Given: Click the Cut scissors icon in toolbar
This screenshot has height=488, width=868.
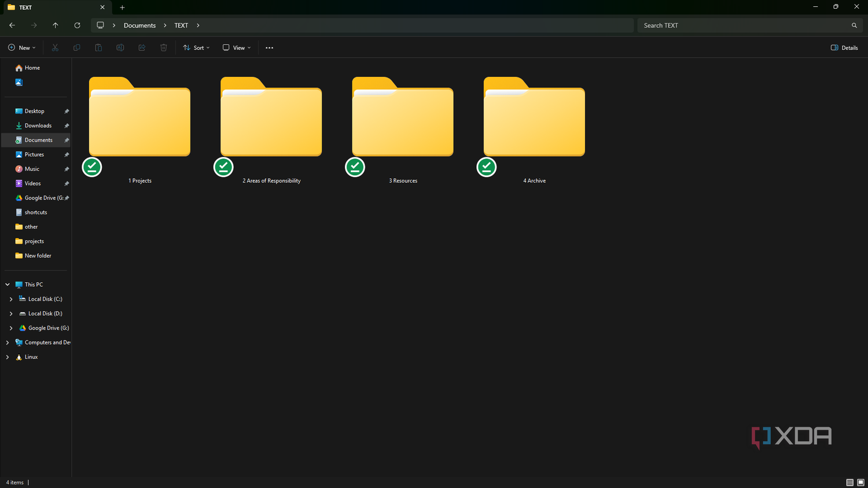Looking at the screenshot, I should click(x=55, y=47).
